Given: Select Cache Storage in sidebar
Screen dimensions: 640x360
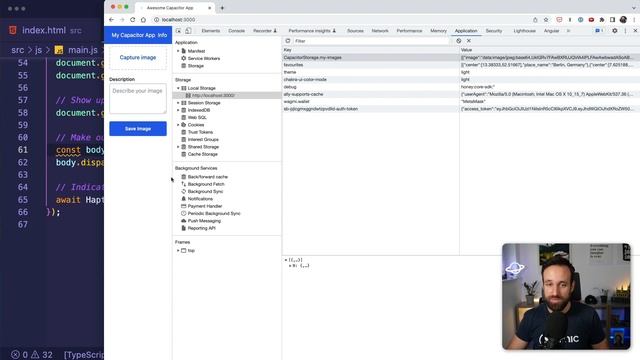Looking at the screenshot, I should pyautogui.click(x=202, y=154).
